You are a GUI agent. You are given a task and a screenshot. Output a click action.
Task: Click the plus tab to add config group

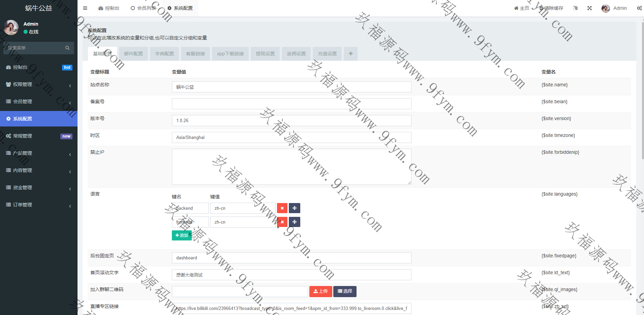tap(350, 54)
